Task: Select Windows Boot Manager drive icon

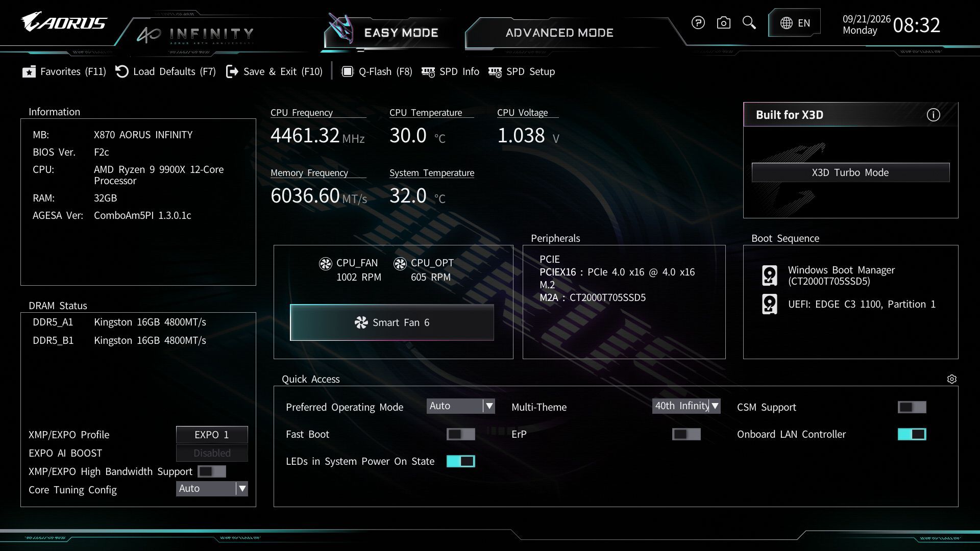Action: [x=770, y=275]
